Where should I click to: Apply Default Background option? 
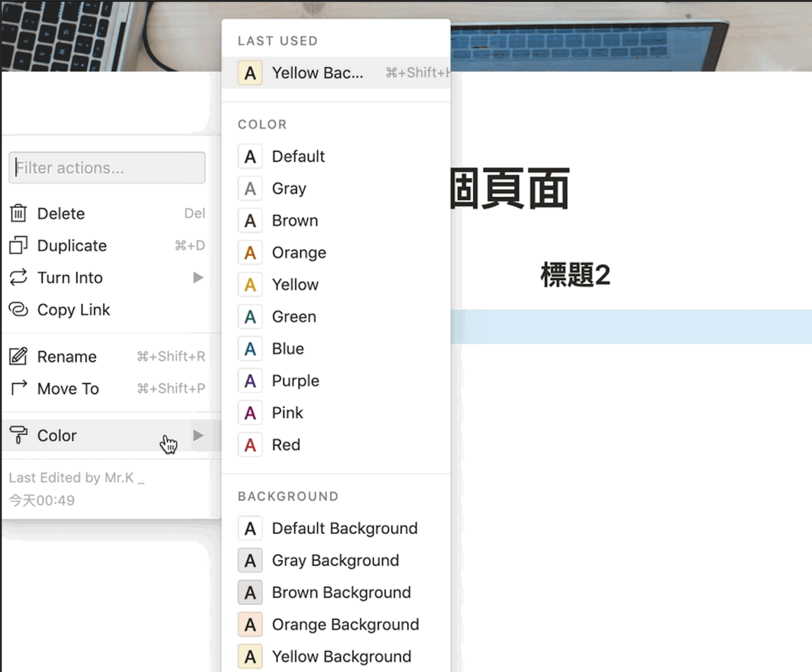[344, 528]
